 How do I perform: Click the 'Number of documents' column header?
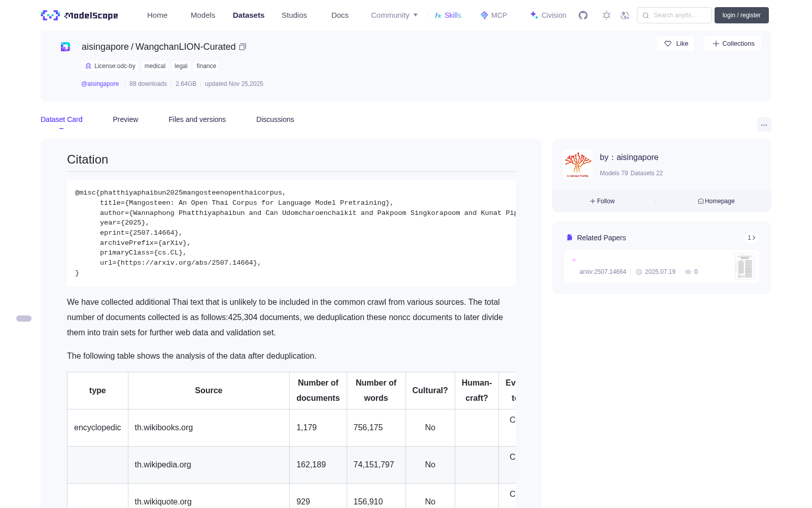pyautogui.click(x=318, y=391)
